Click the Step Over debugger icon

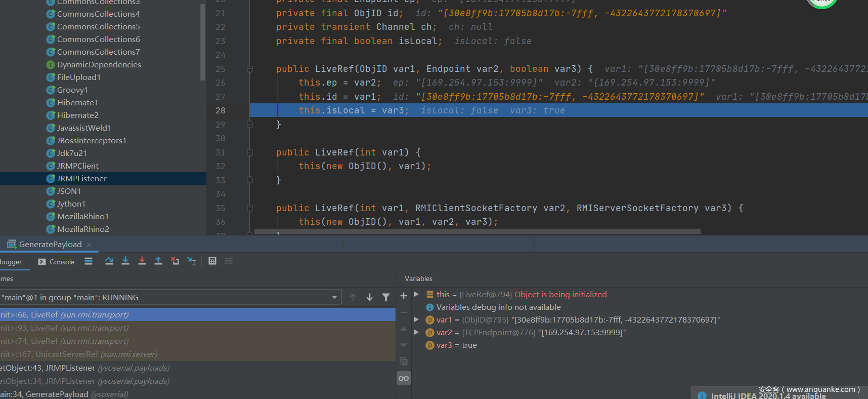point(109,261)
